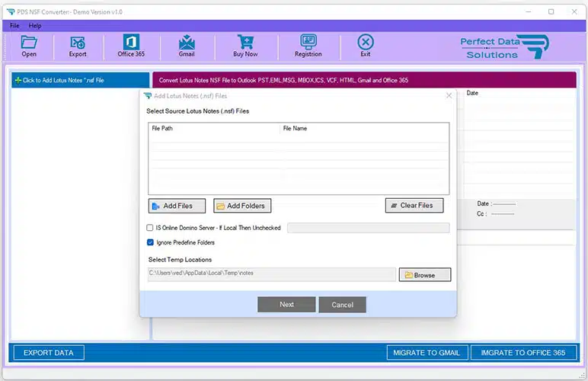This screenshot has width=588, height=381.
Task: Browse for a temp location
Action: tap(425, 274)
